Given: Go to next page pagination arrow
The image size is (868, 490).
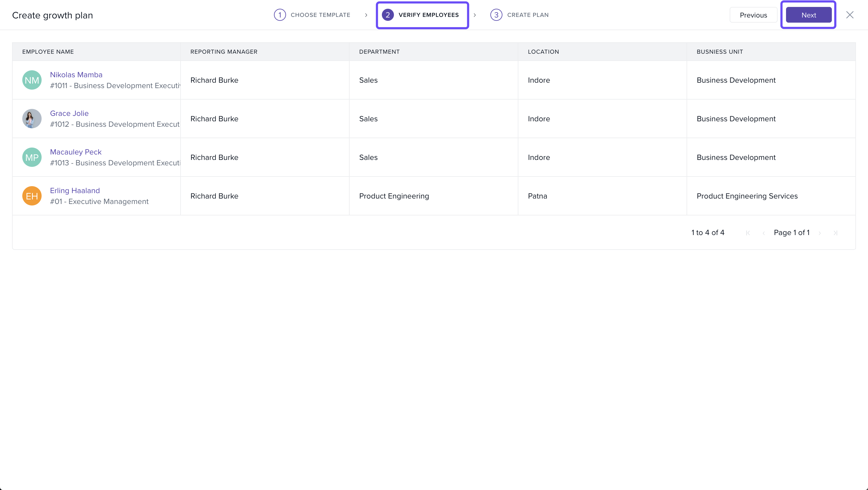Looking at the screenshot, I should click(x=819, y=233).
